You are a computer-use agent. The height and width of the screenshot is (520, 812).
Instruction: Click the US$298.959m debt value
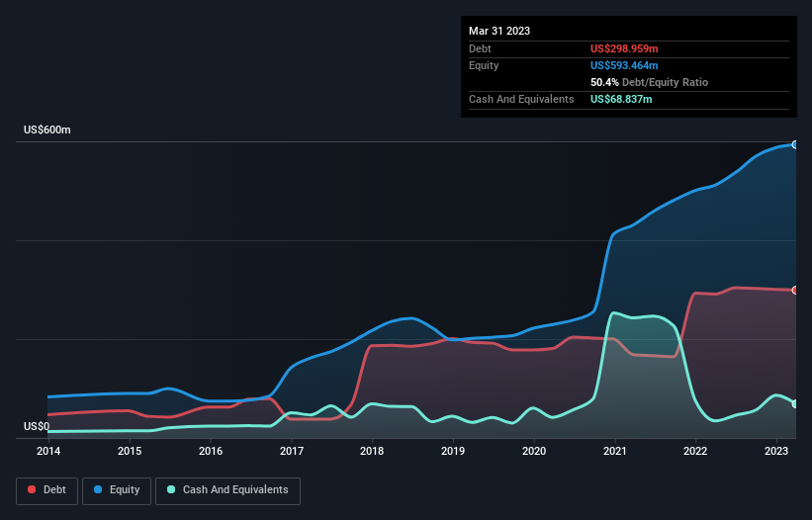[624, 48]
